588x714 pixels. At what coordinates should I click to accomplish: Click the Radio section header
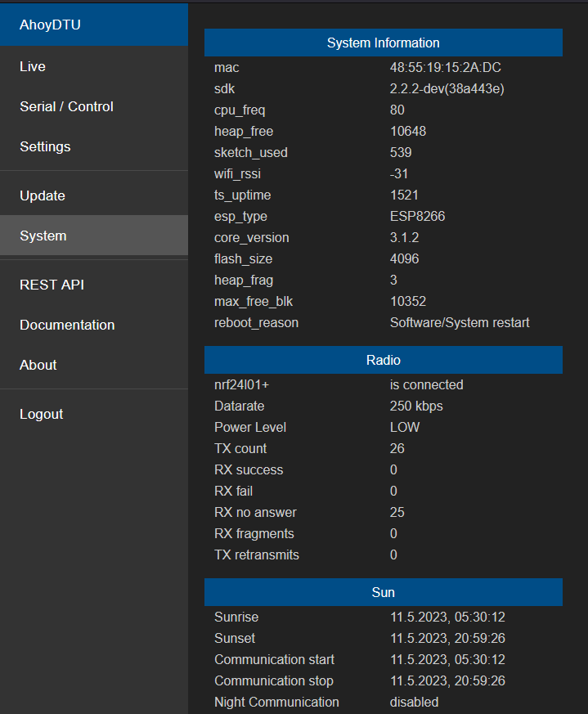383,360
